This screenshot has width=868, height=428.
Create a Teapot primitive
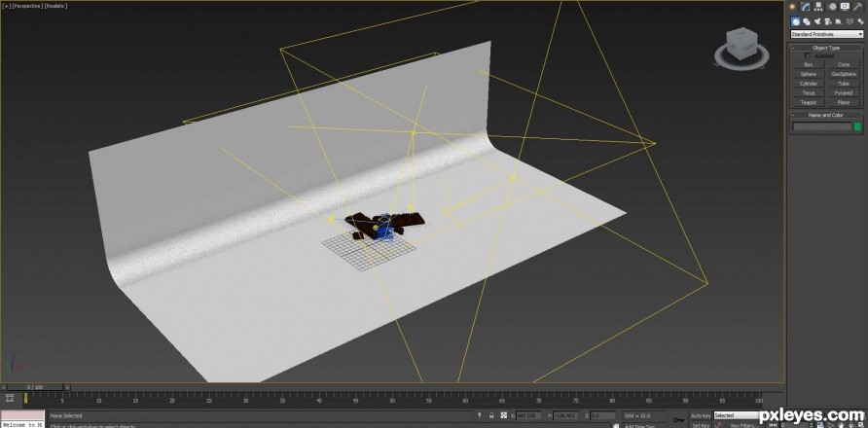click(809, 102)
